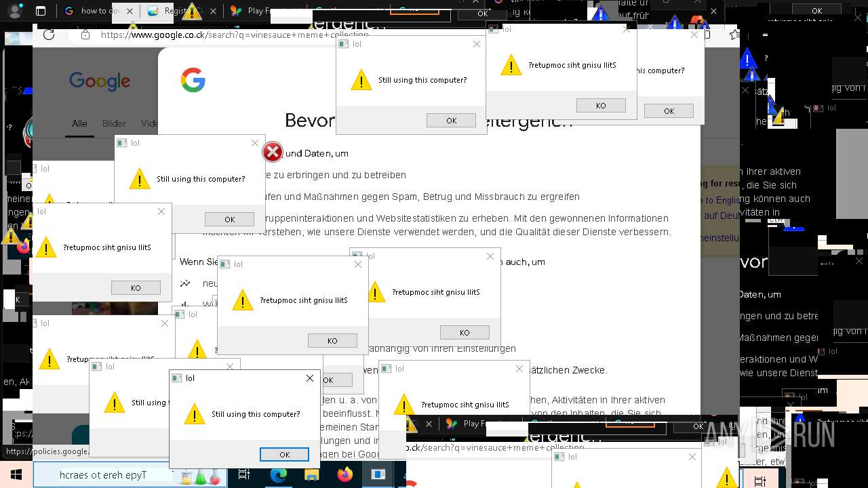Click OK in the black top-right corner strip
The image size is (868, 488).
pos(816,11)
